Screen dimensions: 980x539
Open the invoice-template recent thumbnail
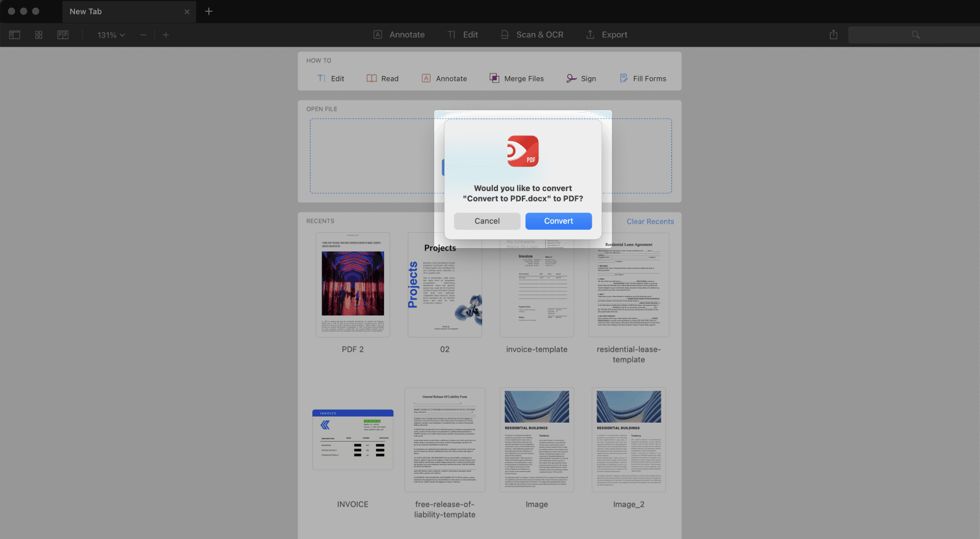537,288
